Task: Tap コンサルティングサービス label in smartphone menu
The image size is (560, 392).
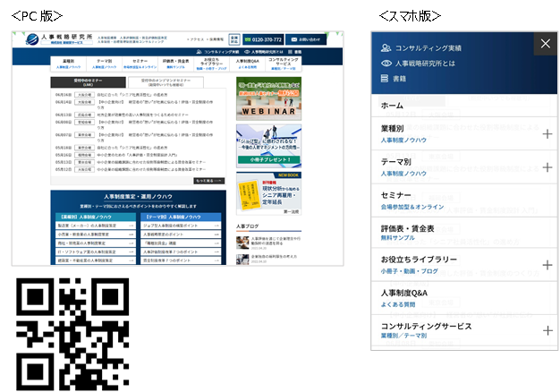Action: pyautogui.click(x=426, y=326)
